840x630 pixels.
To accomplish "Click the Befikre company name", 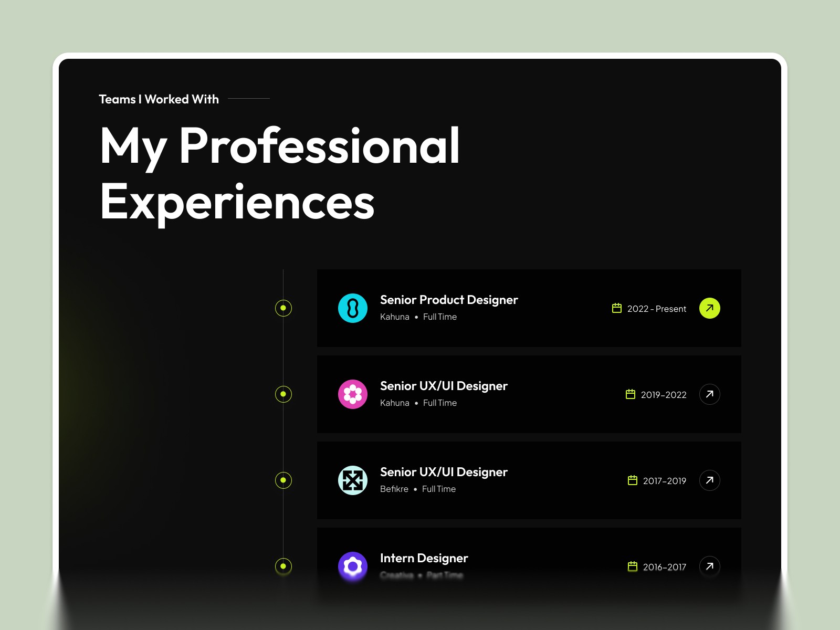I will (394, 489).
